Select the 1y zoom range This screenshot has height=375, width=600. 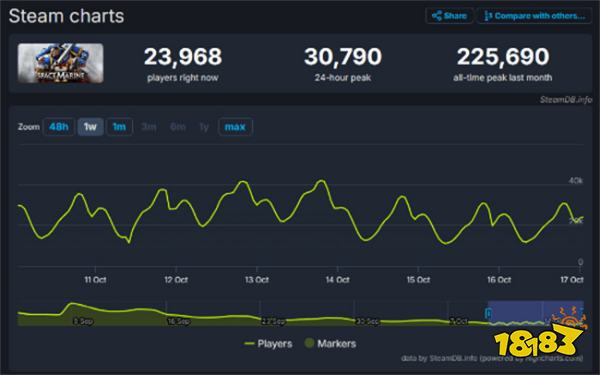click(204, 127)
